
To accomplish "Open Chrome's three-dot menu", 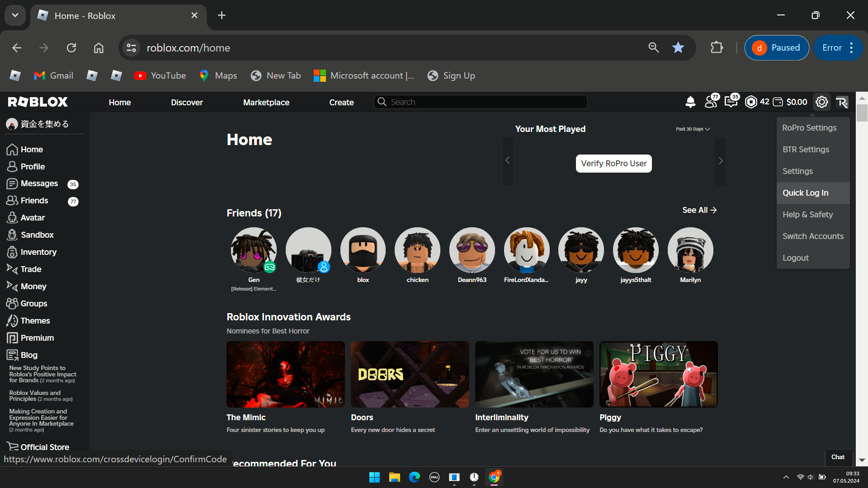I will (x=851, y=48).
